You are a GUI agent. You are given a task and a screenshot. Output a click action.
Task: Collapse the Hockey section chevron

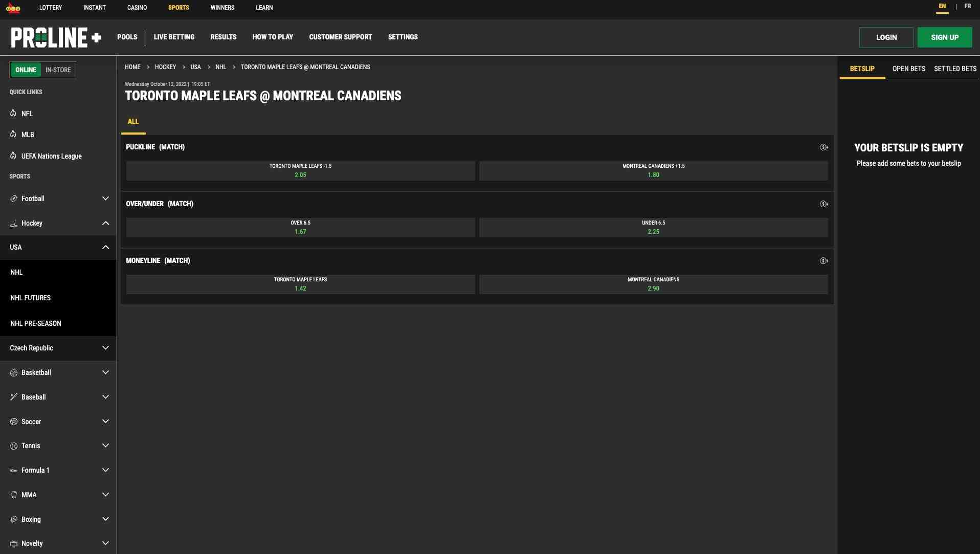coord(105,223)
